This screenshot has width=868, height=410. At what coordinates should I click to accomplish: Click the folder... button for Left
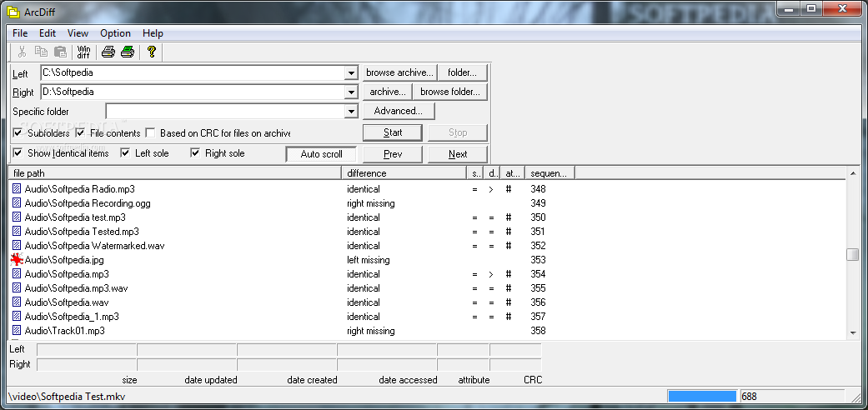click(462, 72)
